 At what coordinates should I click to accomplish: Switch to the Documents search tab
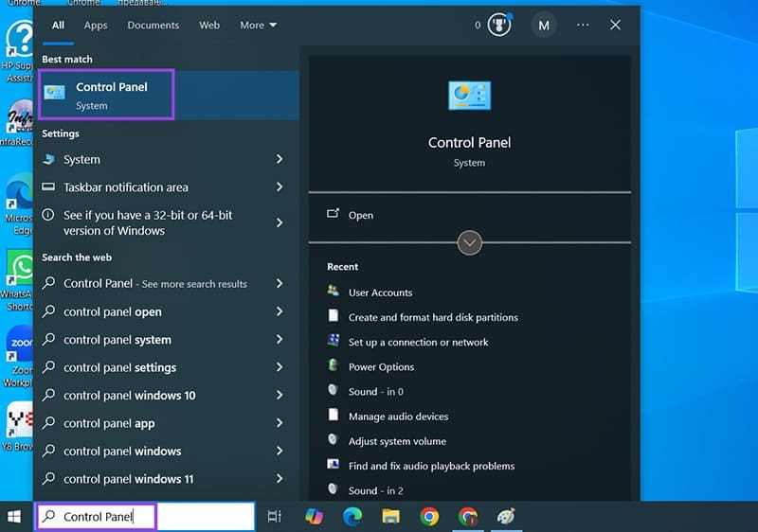tap(153, 26)
